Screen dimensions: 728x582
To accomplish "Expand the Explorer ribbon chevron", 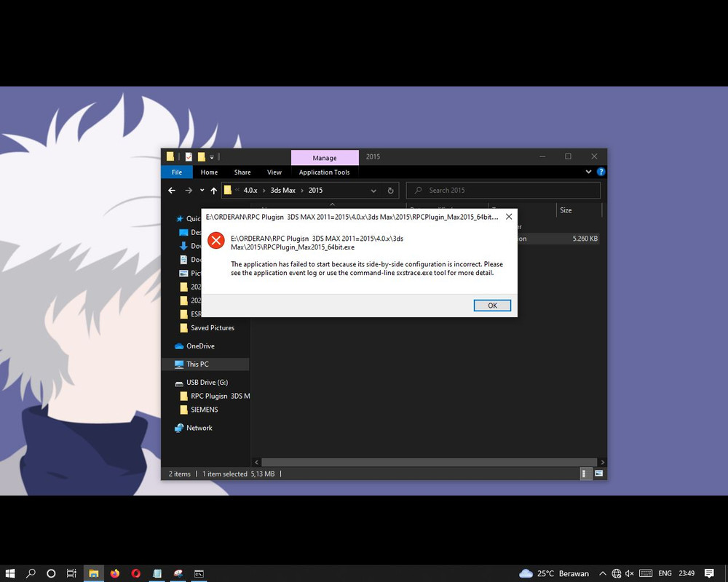I will tap(588, 172).
